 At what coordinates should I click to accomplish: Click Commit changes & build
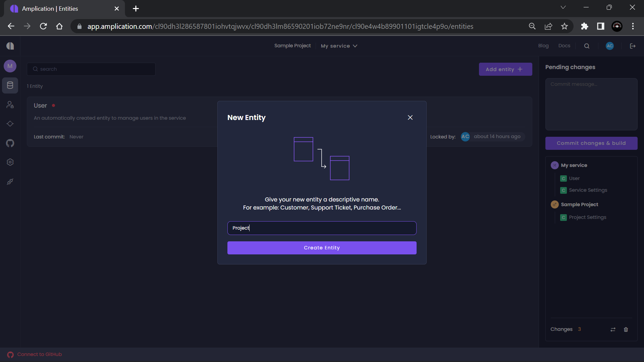pos(591,143)
